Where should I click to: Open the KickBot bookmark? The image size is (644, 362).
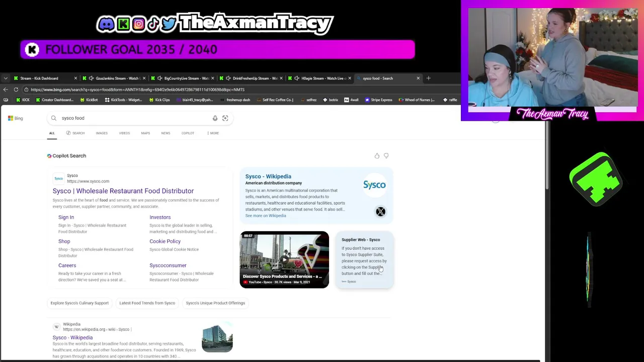coord(89,100)
